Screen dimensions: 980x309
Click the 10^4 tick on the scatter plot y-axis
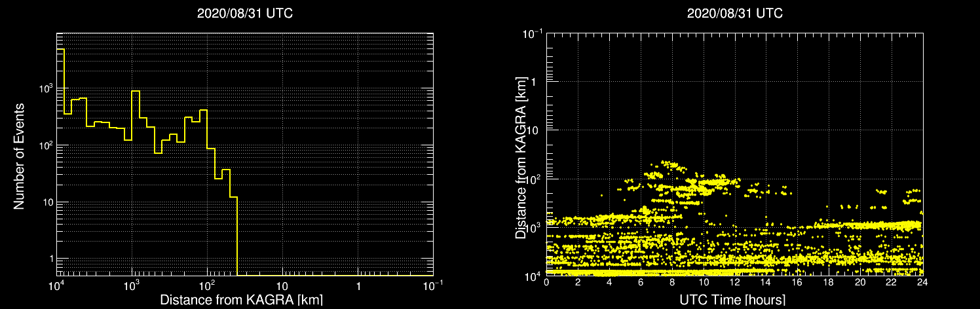click(x=531, y=275)
